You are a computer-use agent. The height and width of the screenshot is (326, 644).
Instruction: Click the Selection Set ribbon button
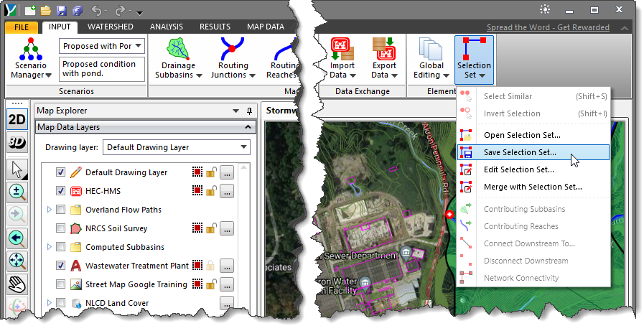pos(474,59)
